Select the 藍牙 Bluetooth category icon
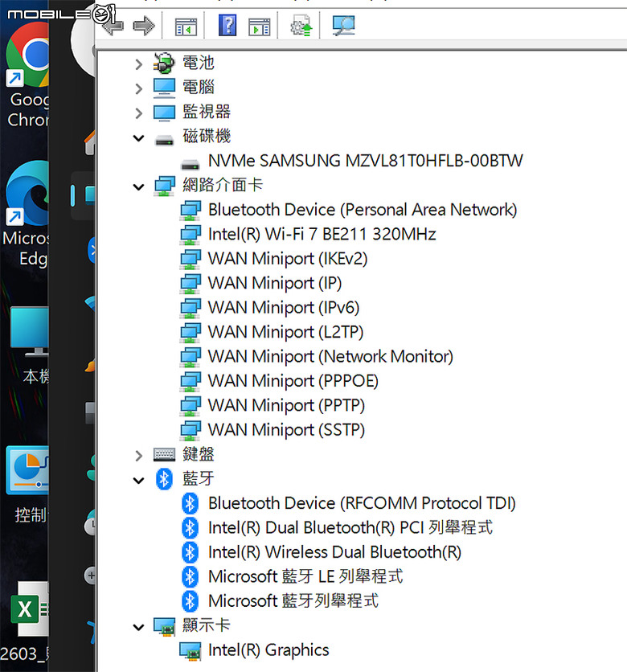The image size is (627, 672). pyautogui.click(x=164, y=479)
